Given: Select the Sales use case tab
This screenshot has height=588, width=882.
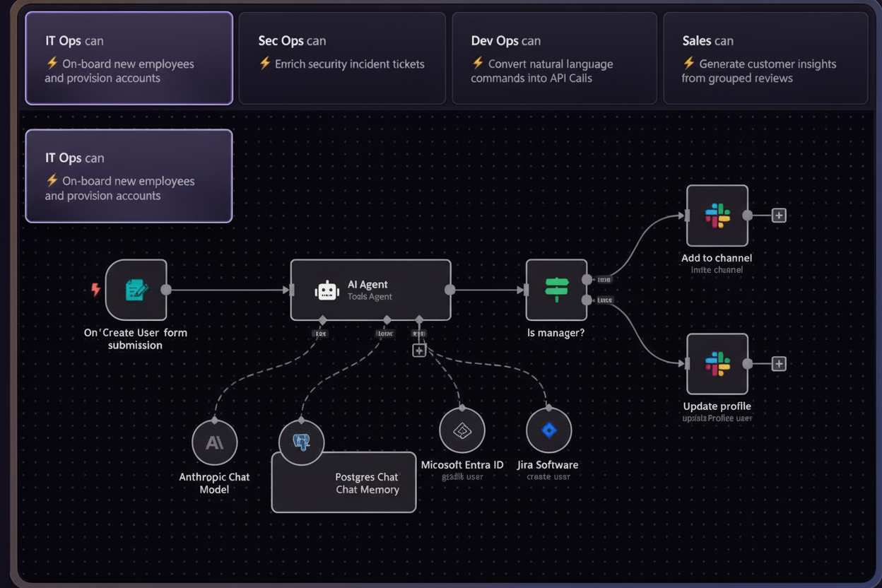Looking at the screenshot, I should [x=765, y=58].
